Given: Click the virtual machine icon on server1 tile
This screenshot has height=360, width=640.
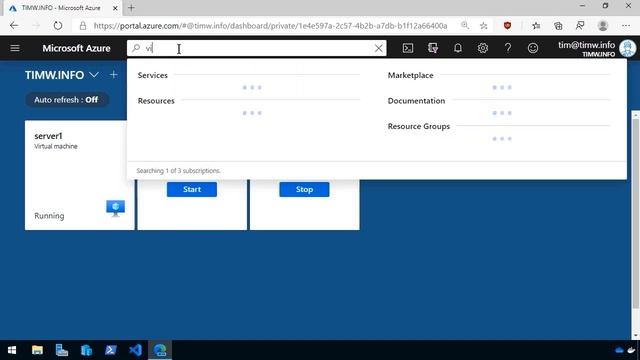Looking at the screenshot, I should (x=116, y=208).
